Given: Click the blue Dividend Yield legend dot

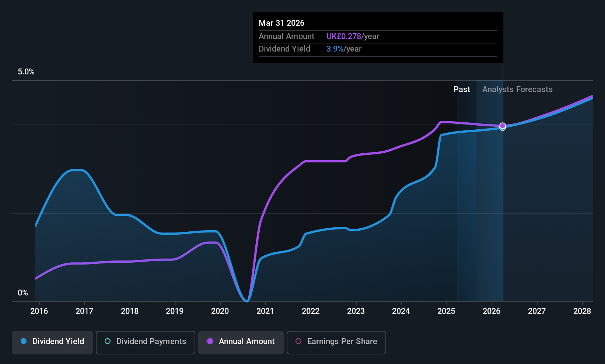Looking at the screenshot, I should (24, 341).
